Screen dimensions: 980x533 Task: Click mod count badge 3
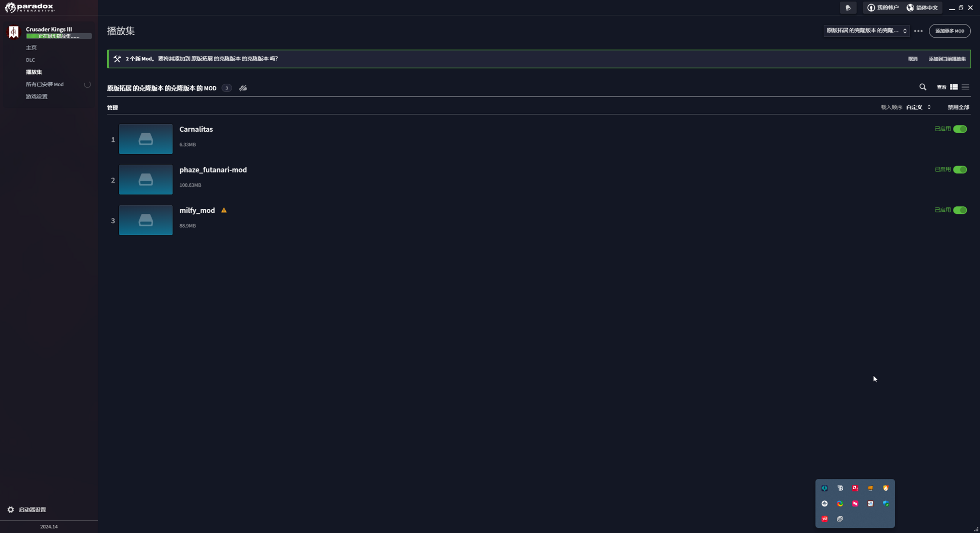[x=227, y=88]
